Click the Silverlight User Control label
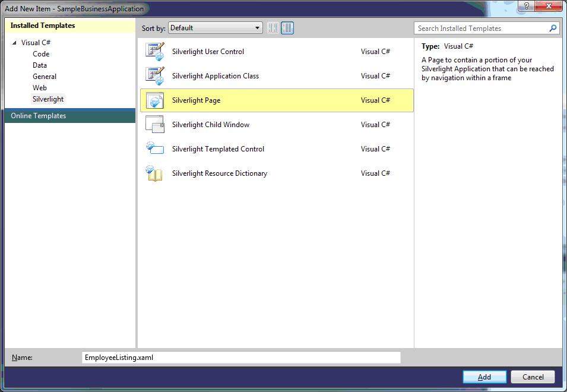The width and height of the screenshot is (567, 392). tap(208, 51)
